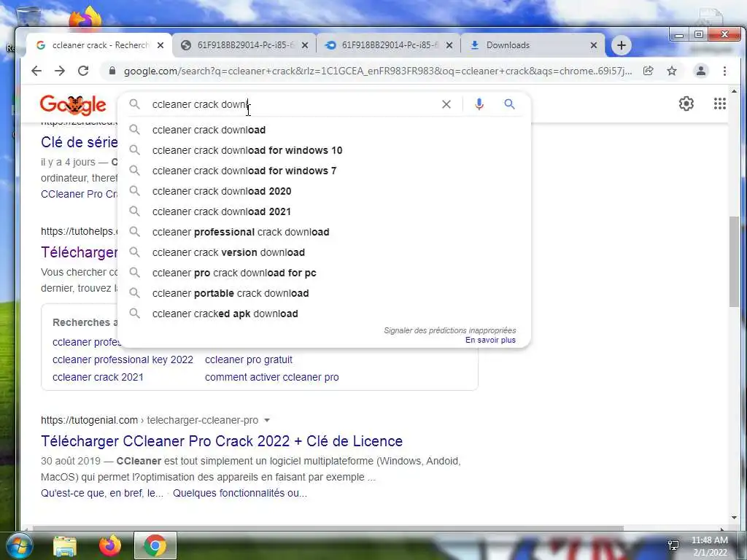Screen dimensions: 747x560
Task: Choose suggestion 'ccleaner crack download 2020'
Action: tap(324, 192)
